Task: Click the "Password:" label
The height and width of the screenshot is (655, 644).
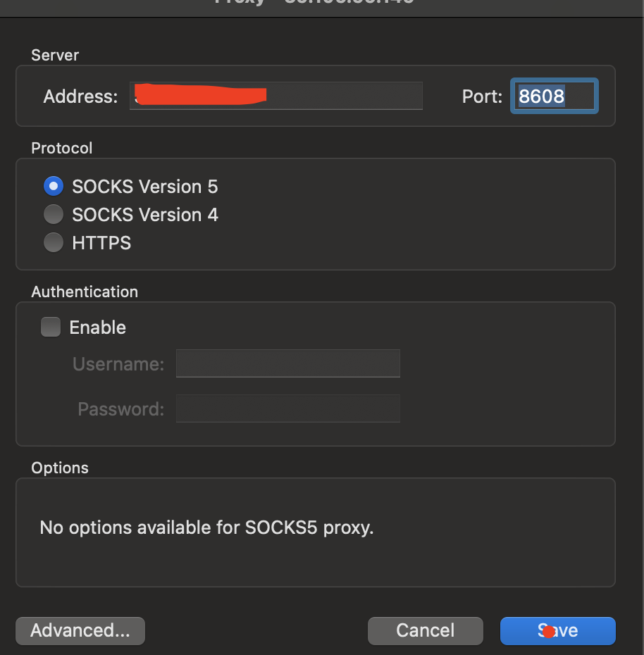Action: (120, 409)
